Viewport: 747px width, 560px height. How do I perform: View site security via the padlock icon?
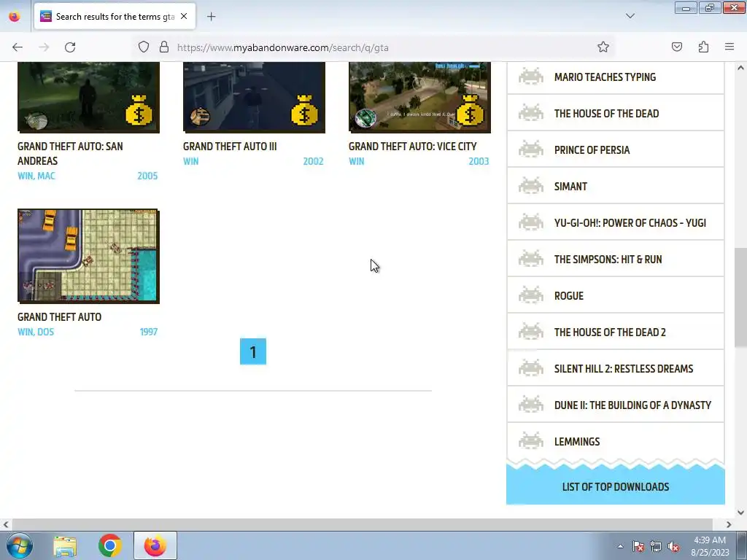pyautogui.click(x=164, y=47)
